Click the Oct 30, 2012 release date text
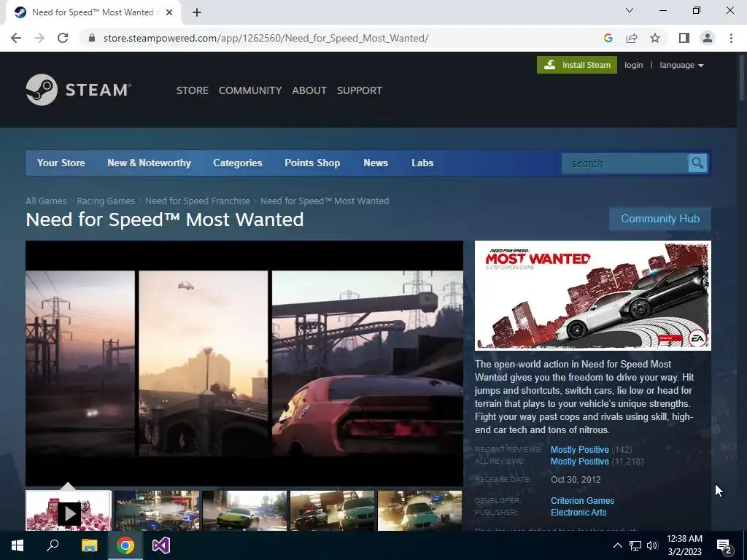 point(576,480)
